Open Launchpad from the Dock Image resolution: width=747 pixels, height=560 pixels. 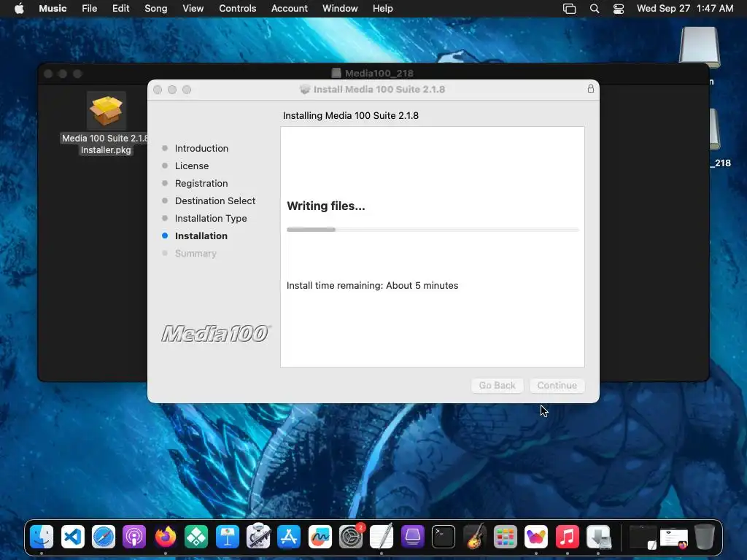point(506,537)
